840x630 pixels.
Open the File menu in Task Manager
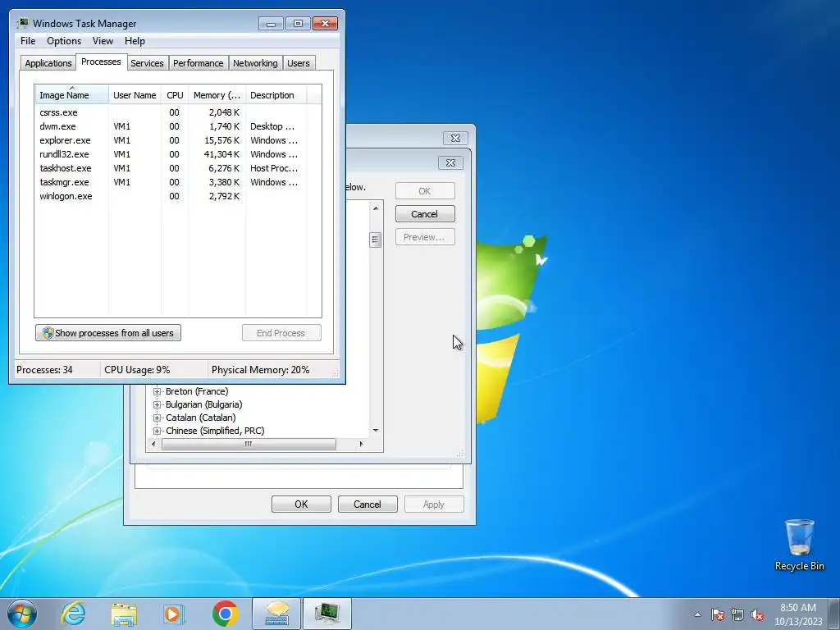pos(28,41)
